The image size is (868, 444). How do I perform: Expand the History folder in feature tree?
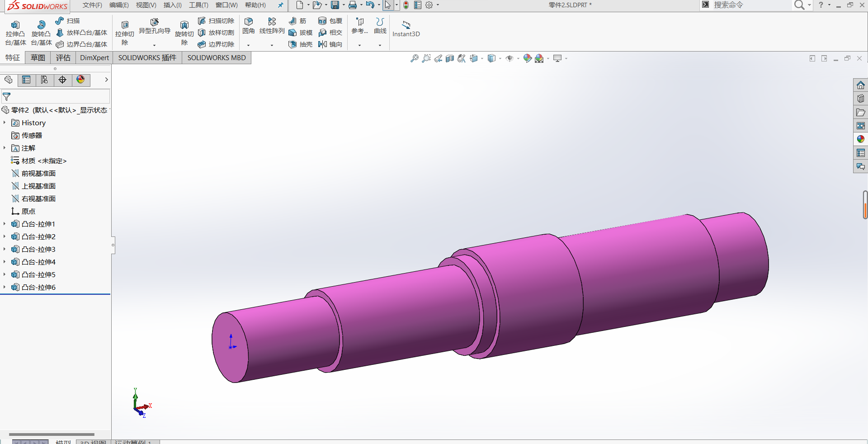click(x=5, y=123)
